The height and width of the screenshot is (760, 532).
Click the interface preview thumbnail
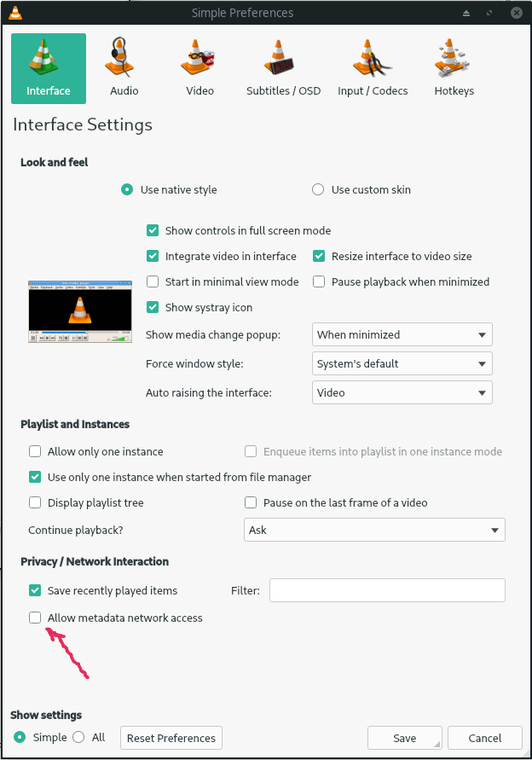(x=80, y=311)
